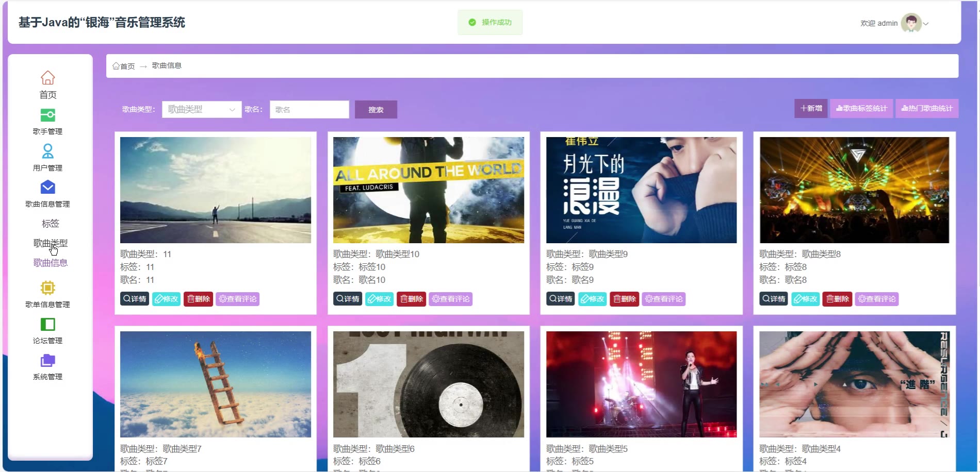View 详情 for 歌名9

tap(561, 299)
